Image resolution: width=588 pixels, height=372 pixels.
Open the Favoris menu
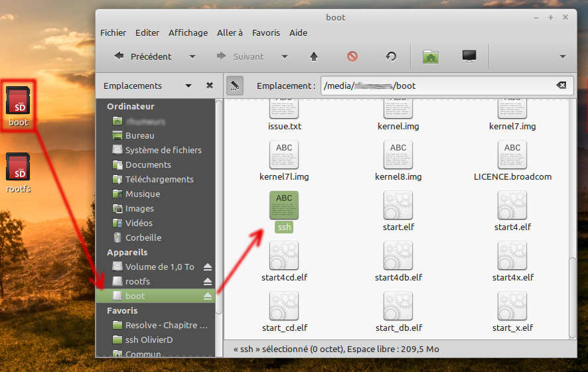coord(265,32)
